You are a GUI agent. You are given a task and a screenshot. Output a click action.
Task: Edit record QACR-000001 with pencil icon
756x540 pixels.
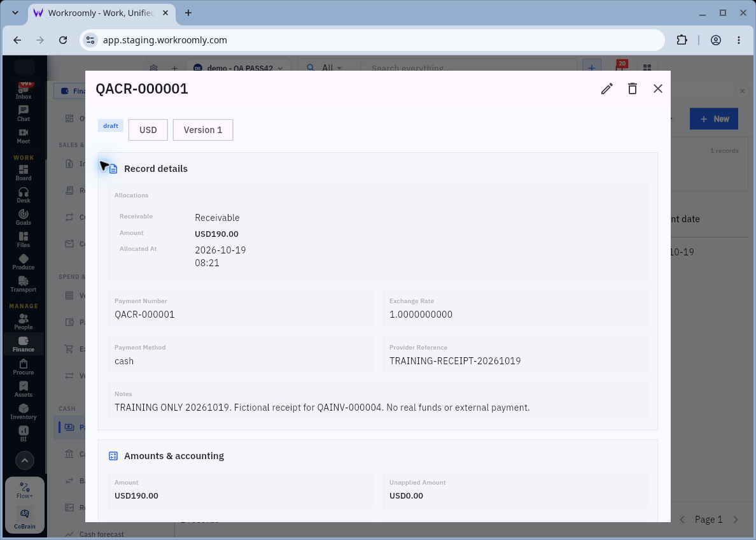coord(606,89)
